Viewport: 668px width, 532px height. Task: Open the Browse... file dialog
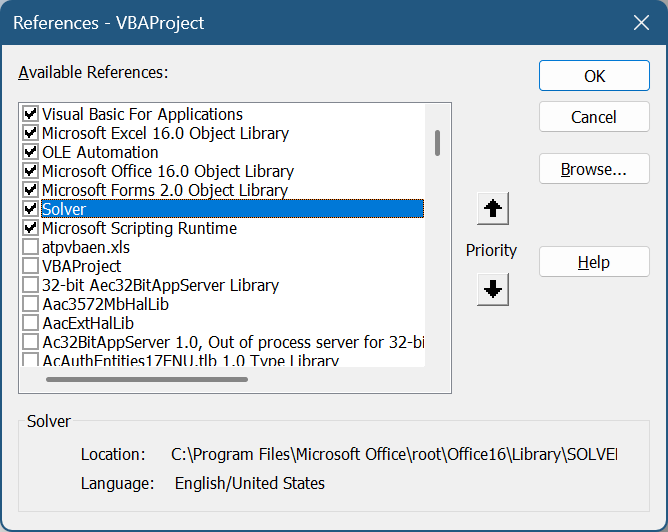[593, 169]
